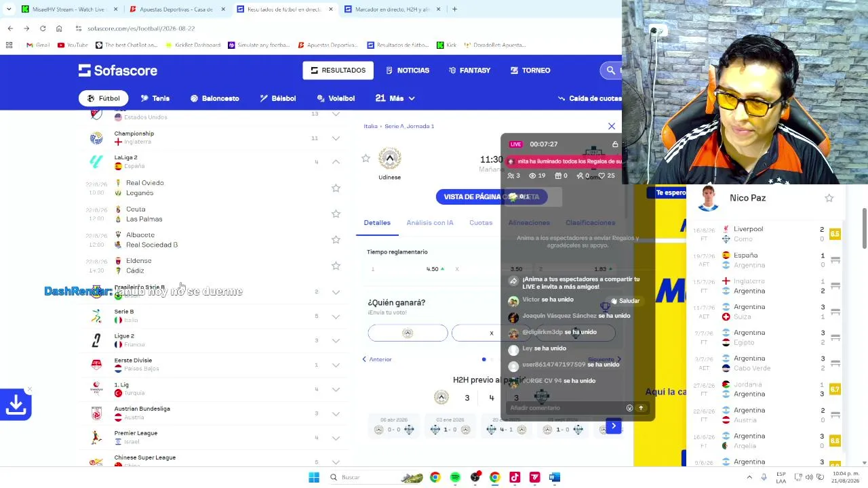Switch to the Análisis con IA tab
Screen dimensions: 868x488
(x=430, y=223)
